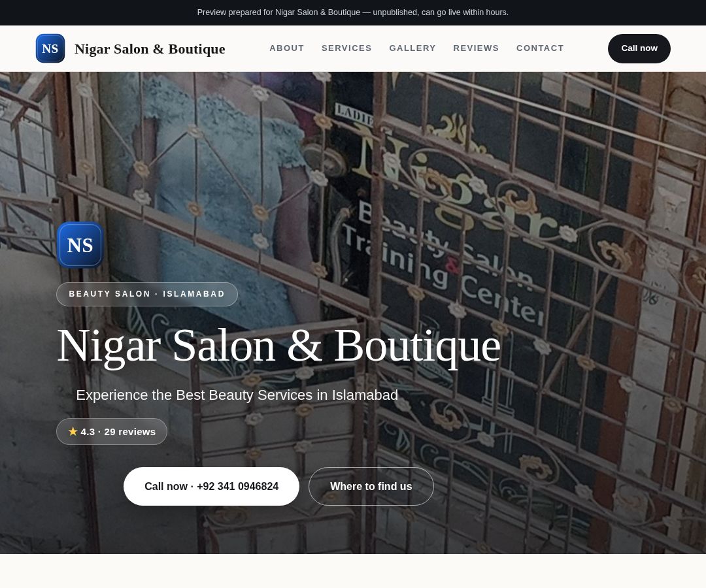
Task: Click the 4.3 · 29 reviews rating pill
Action: pyautogui.click(x=112, y=432)
